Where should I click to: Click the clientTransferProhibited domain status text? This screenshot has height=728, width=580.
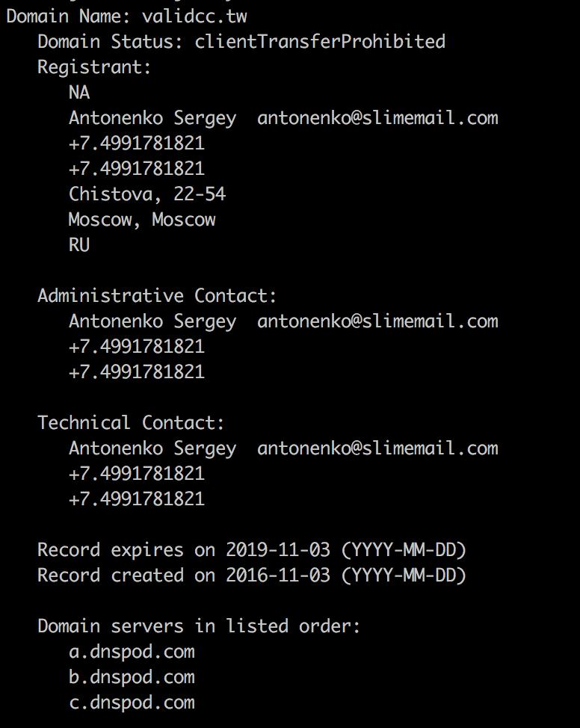320,41
